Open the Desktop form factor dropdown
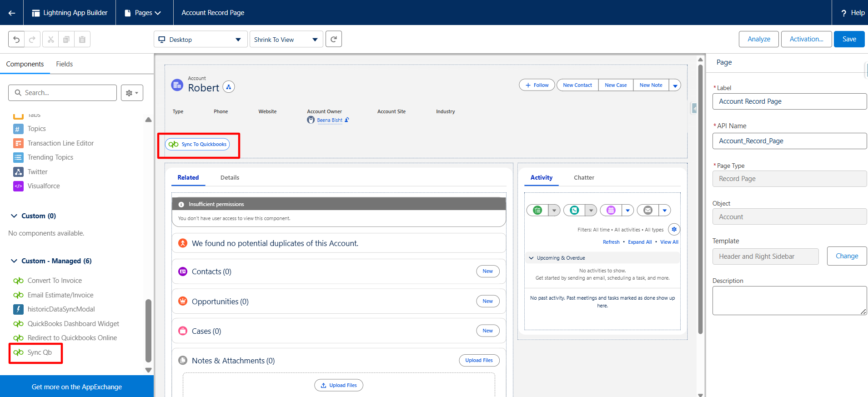This screenshot has width=868, height=397. pos(200,40)
